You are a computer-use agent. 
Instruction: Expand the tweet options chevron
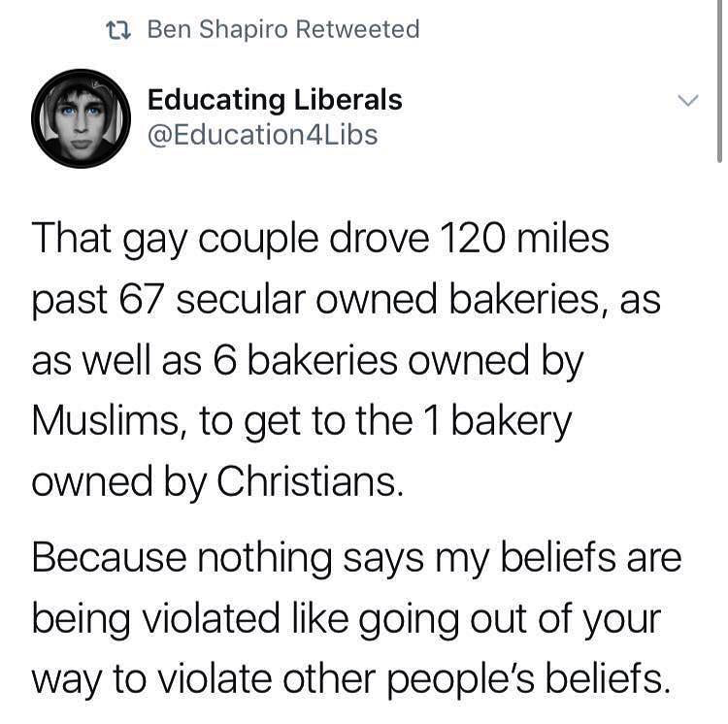[x=687, y=100]
